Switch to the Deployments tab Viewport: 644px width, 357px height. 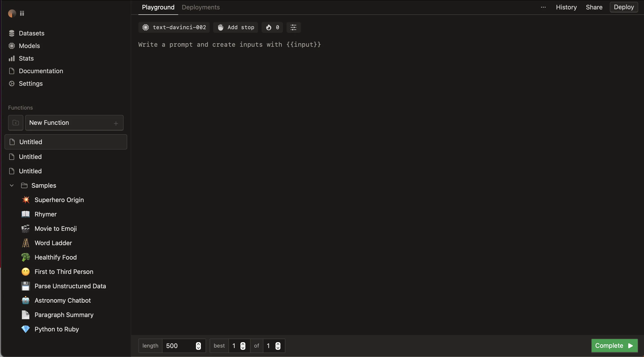point(200,7)
